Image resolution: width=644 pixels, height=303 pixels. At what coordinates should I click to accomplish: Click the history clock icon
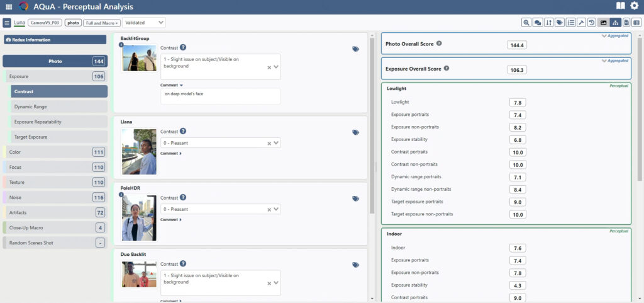coord(592,23)
